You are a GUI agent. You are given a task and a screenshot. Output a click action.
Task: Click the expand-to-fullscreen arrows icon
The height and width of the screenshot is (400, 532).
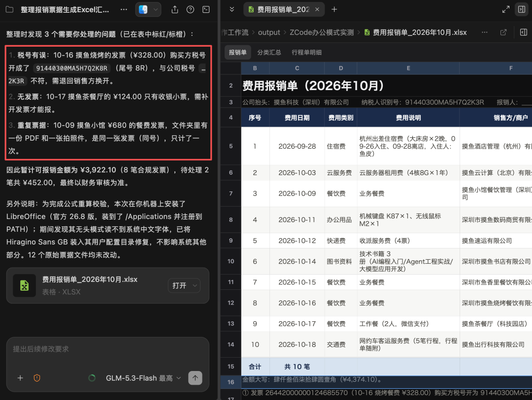point(506,9)
